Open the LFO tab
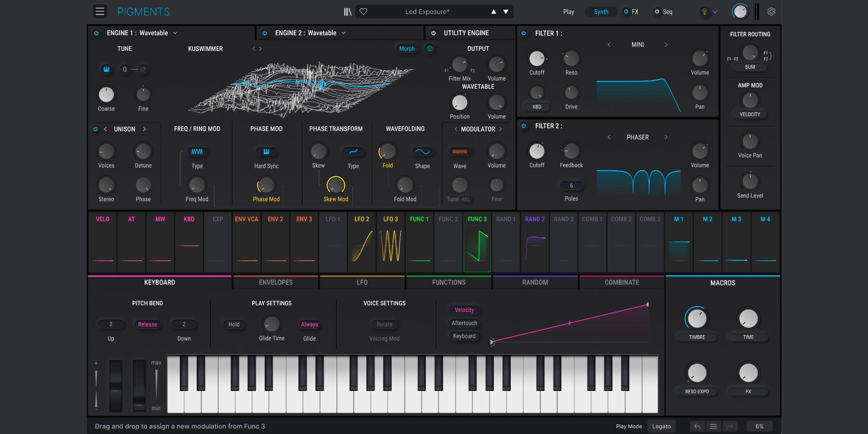 point(362,283)
